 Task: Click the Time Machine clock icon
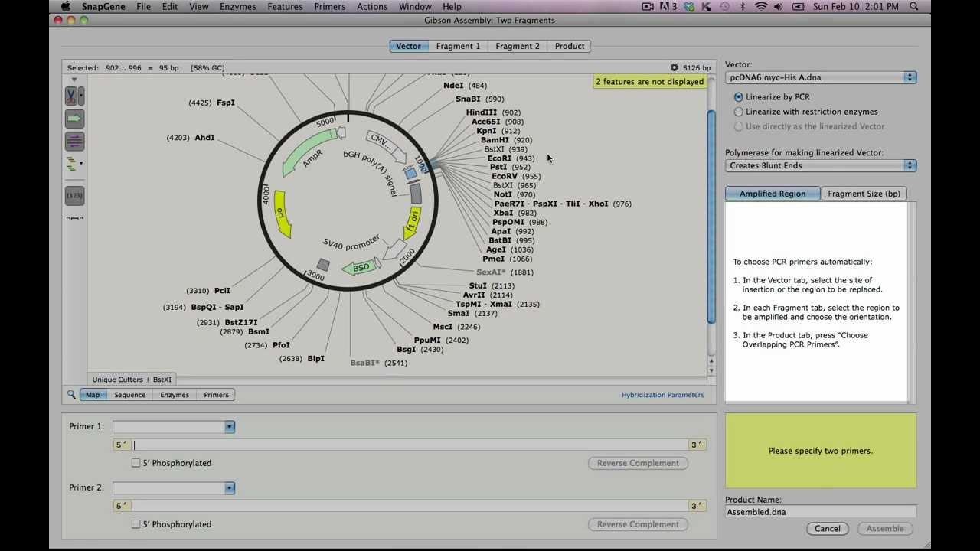724,7
